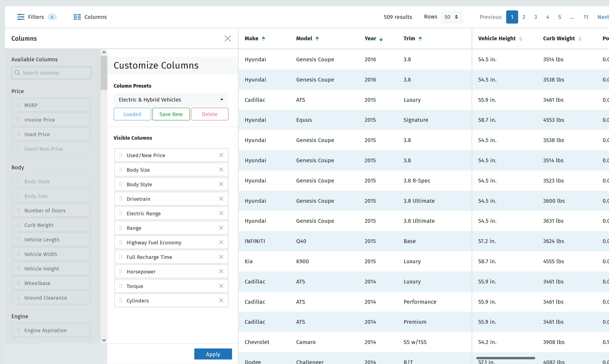Go to results page 4
The image size is (609, 364).
pyautogui.click(x=548, y=17)
